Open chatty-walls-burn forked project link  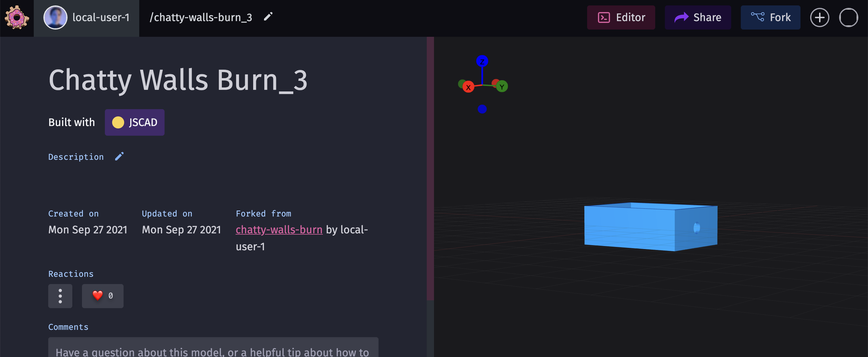point(279,229)
